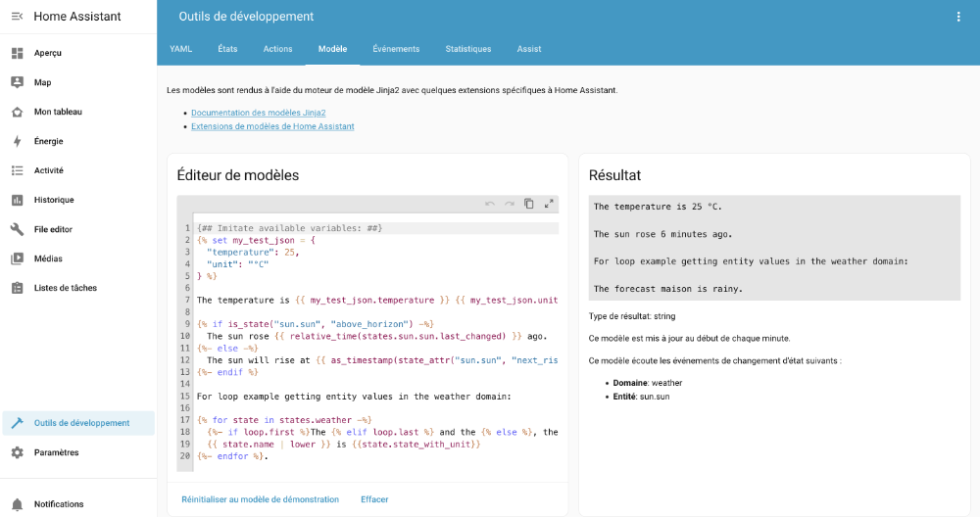Open Extensions de modèles de Home Assistant link
The height and width of the screenshot is (517, 980).
[272, 126]
